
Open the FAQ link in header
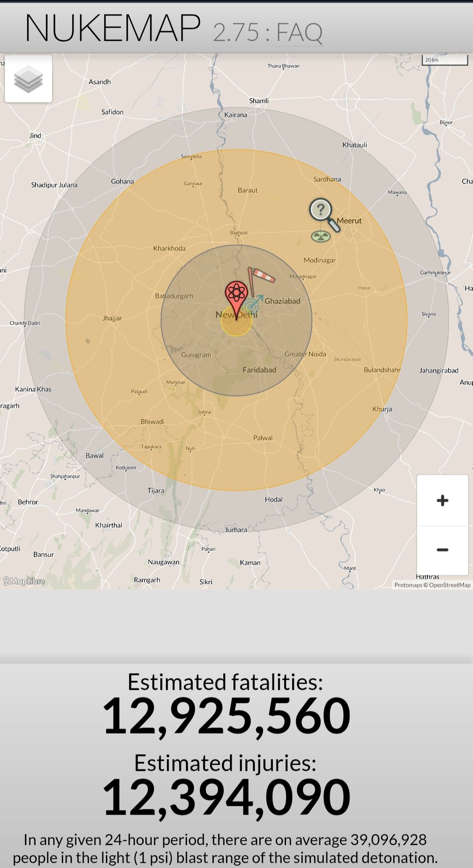point(299,32)
